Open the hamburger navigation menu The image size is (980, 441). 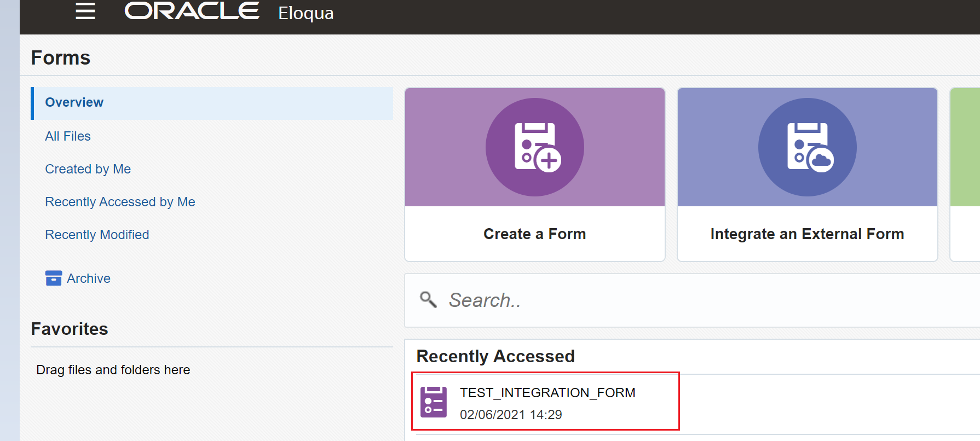click(x=85, y=11)
